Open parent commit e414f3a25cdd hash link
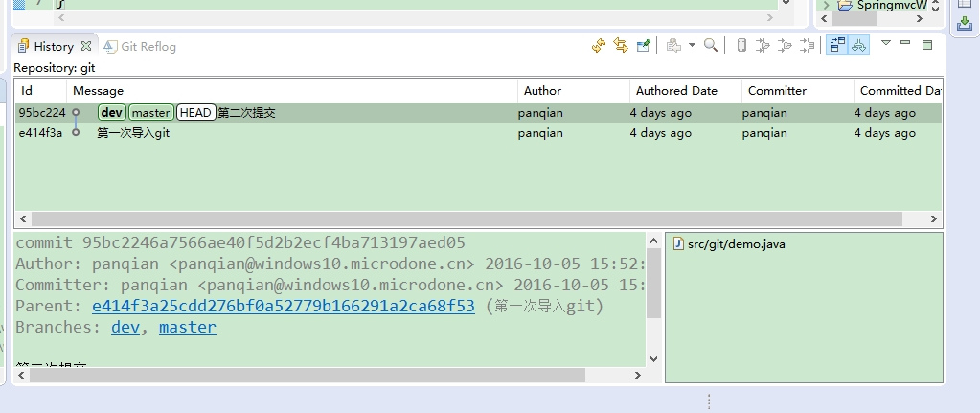980x413 pixels. (284, 307)
